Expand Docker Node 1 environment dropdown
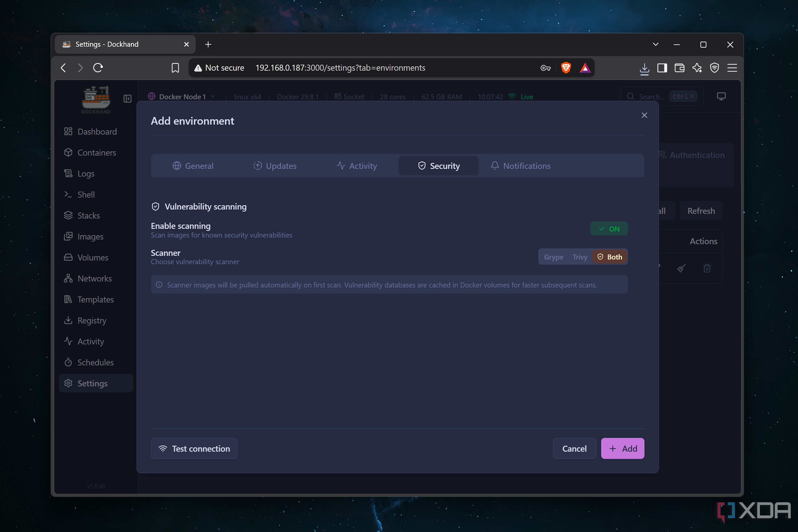Screen dimensions: 798x532 pos(182,97)
